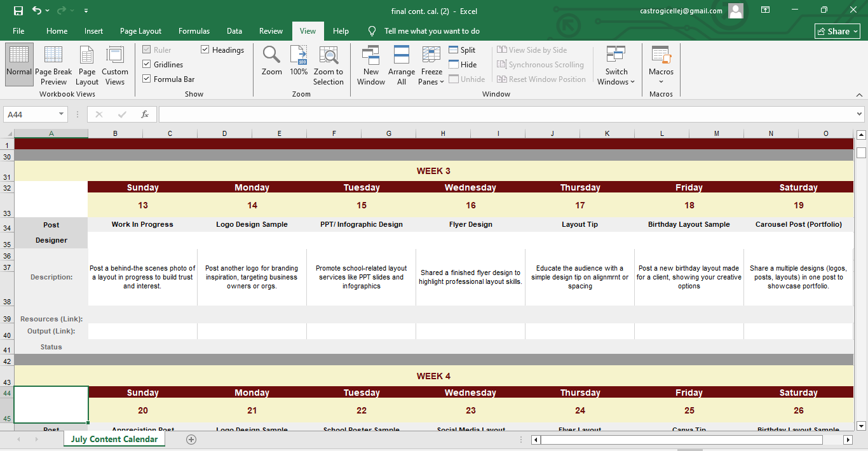The image size is (868, 451).
Task: Click the Logo Design Sample cell for day 14
Action: click(x=252, y=224)
